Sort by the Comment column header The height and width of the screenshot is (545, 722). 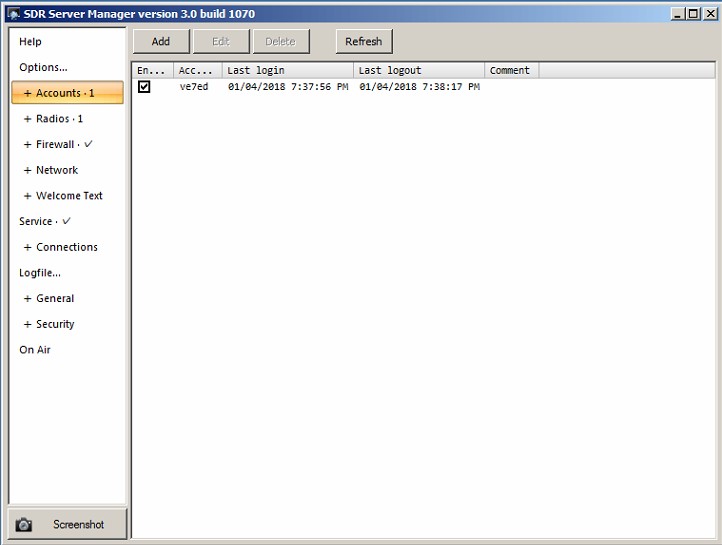(512, 70)
